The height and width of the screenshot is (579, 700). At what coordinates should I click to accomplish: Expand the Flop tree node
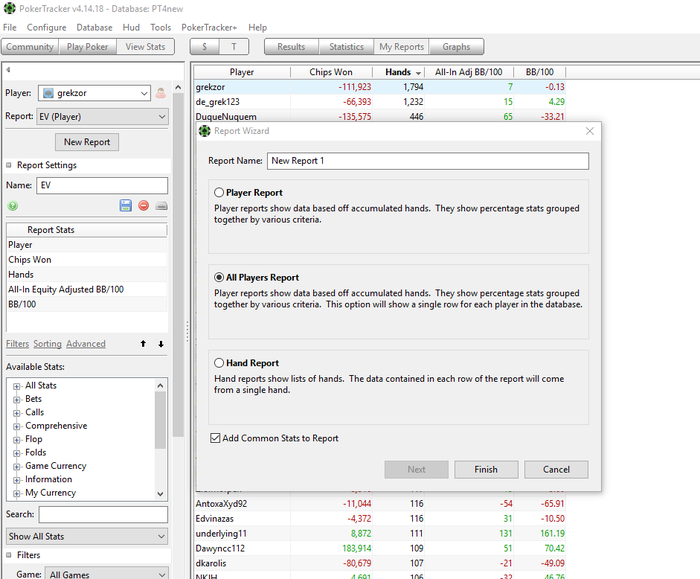pyautogui.click(x=17, y=440)
